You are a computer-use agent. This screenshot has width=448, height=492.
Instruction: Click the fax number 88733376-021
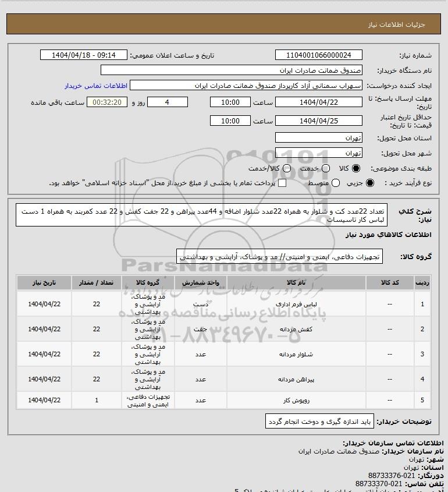(391, 476)
